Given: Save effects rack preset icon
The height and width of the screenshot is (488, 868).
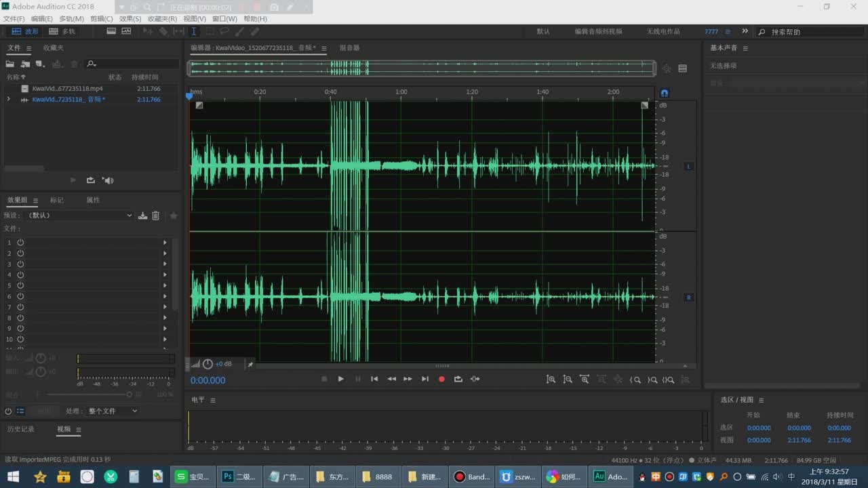Looking at the screenshot, I should 142,216.
